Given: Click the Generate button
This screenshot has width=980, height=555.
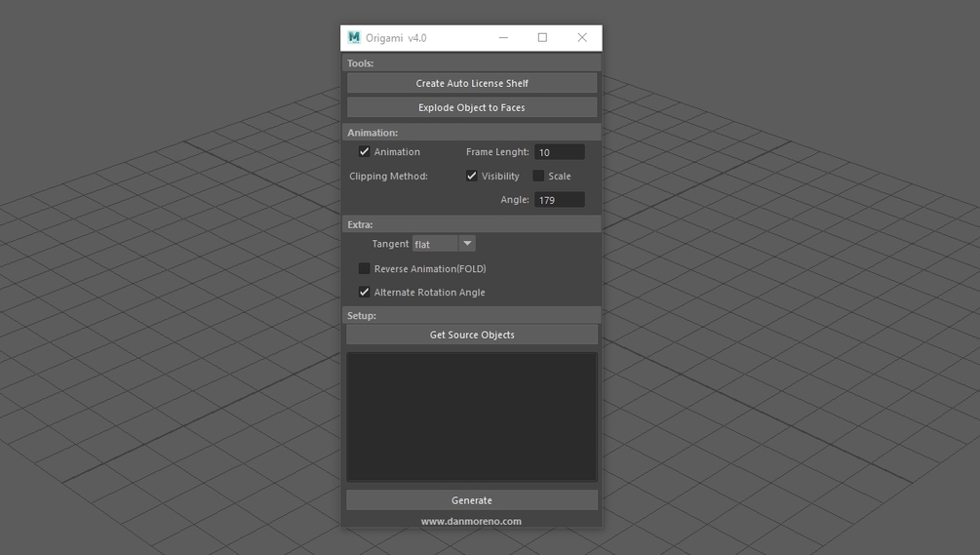Looking at the screenshot, I should click(x=472, y=500).
